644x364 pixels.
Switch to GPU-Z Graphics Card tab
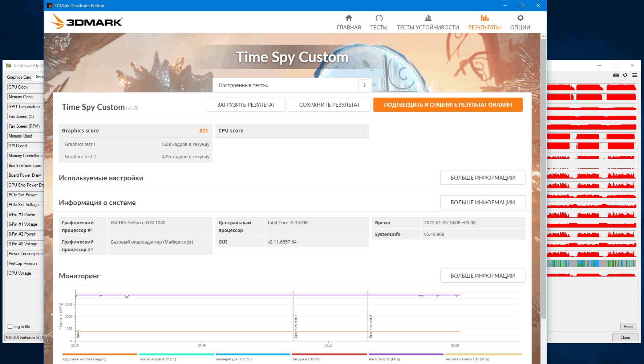click(x=19, y=77)
